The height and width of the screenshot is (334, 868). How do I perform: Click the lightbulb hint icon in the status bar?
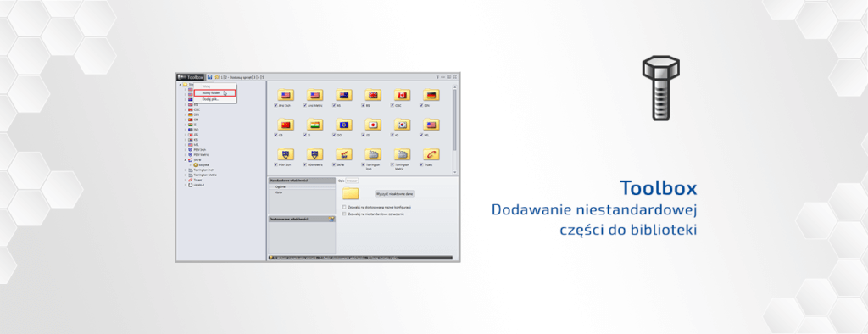pyautogui.click(x=271, y=258)
